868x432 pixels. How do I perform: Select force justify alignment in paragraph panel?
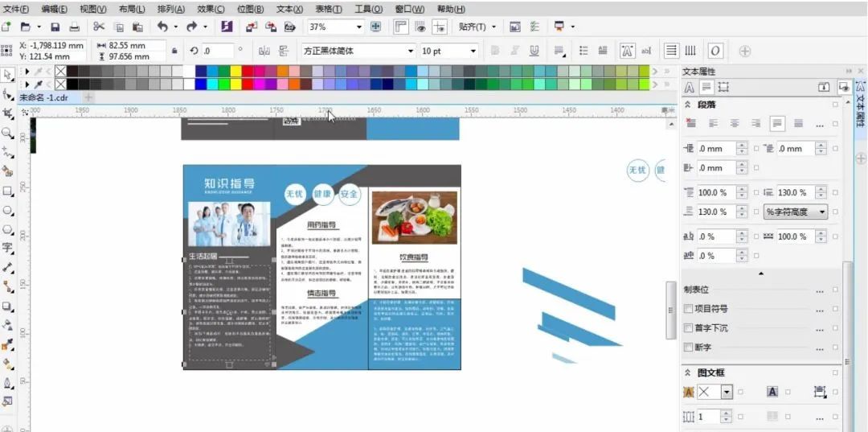tap(798, 124)
